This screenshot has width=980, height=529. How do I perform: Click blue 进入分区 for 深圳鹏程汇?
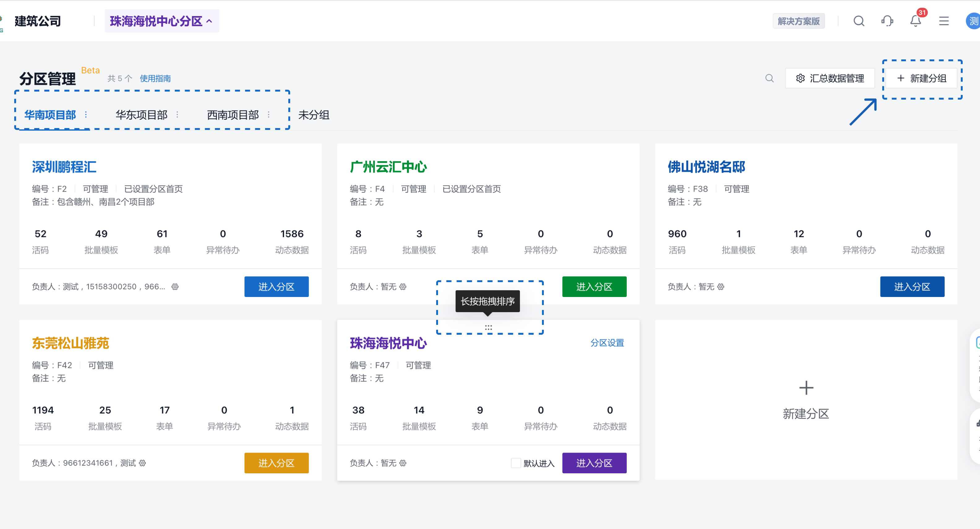coord(277,286)
